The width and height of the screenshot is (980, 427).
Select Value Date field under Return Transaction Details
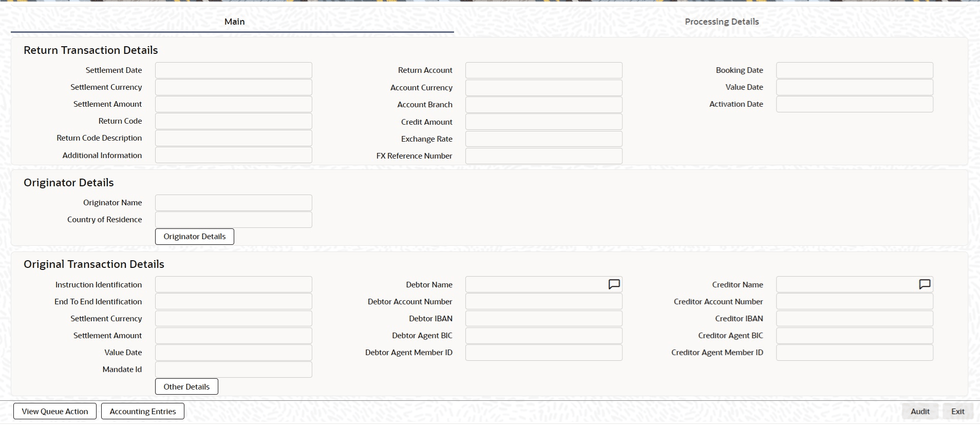[x=855, y=87]
